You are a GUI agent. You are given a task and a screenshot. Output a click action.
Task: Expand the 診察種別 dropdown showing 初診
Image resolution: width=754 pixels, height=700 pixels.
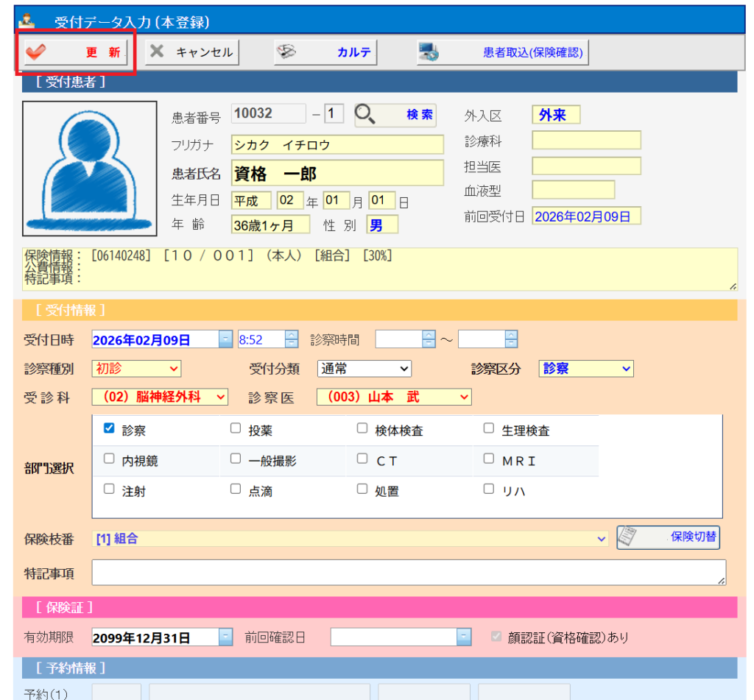coord(137,369)
